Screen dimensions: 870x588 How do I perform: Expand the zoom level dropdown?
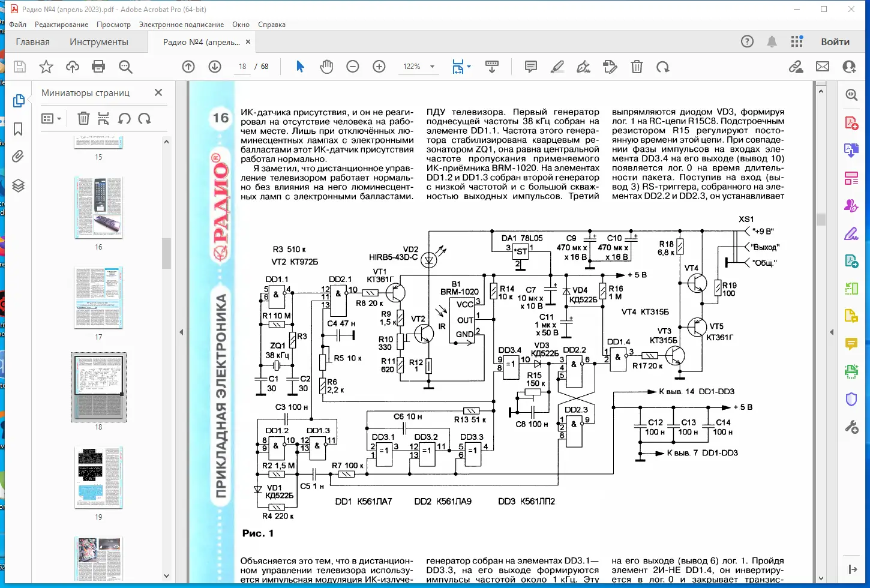coord(433,67)
